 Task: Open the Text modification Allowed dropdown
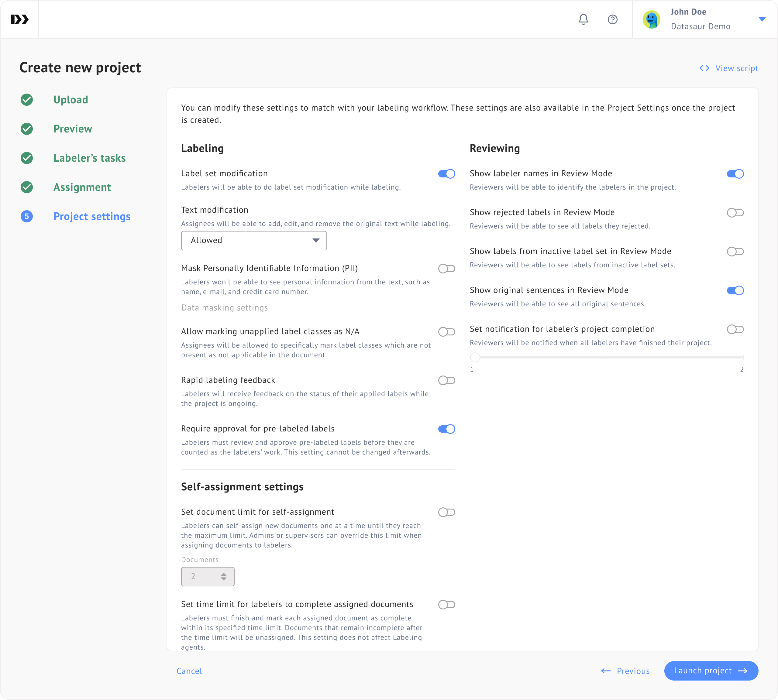[254, 240]
